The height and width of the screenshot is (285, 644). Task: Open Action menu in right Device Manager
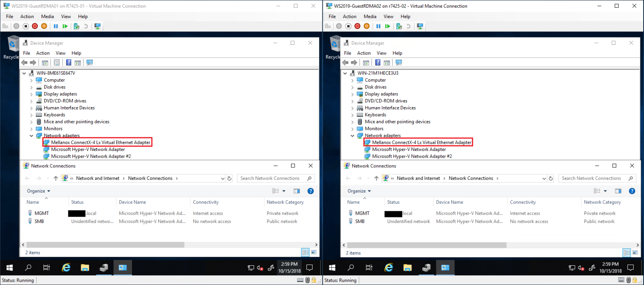pos(363,53)
